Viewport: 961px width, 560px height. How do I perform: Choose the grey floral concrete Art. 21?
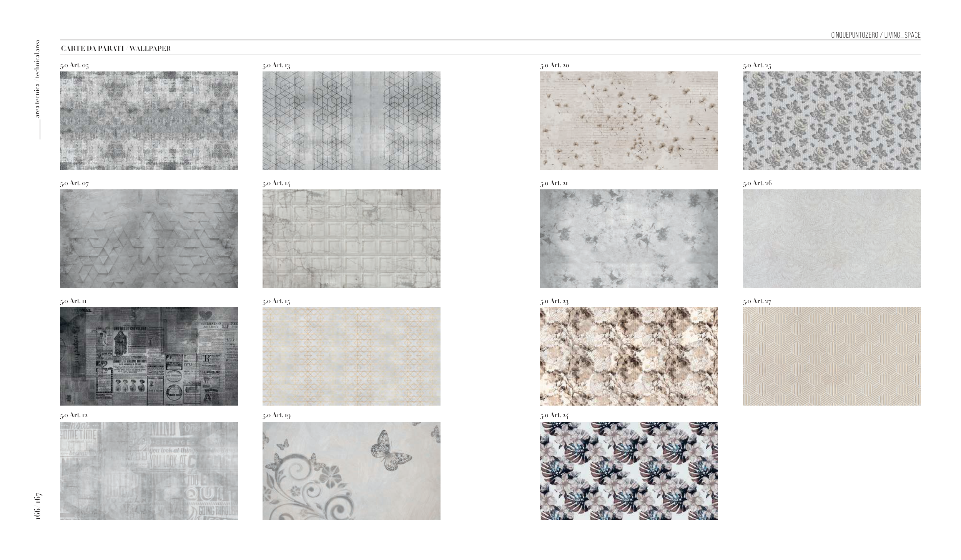tap(629, 238)
